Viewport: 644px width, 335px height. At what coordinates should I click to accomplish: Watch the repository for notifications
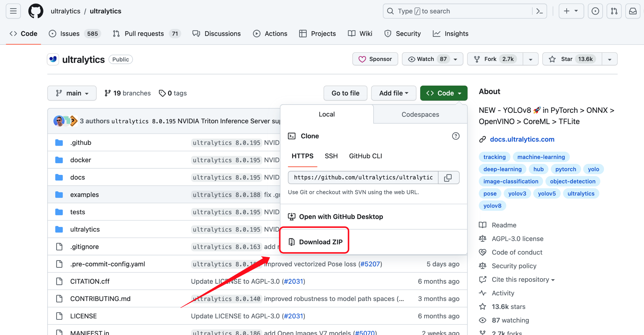click(x=432, y=59)
